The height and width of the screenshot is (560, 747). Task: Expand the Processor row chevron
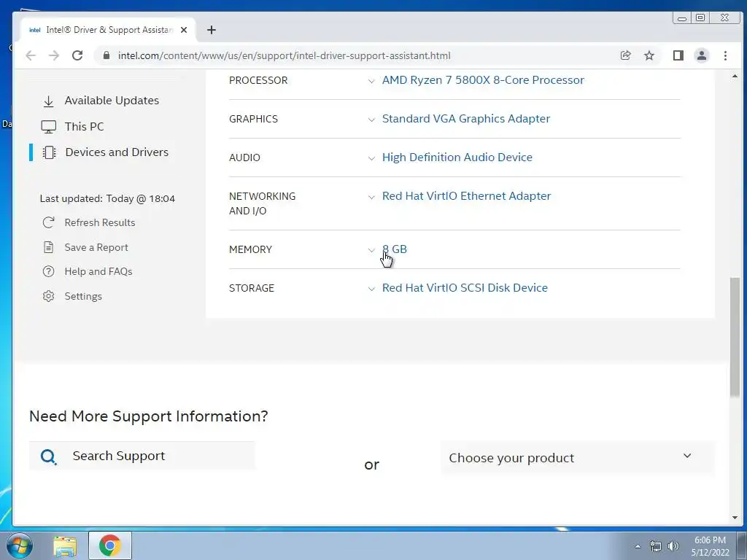coord(371,81)
